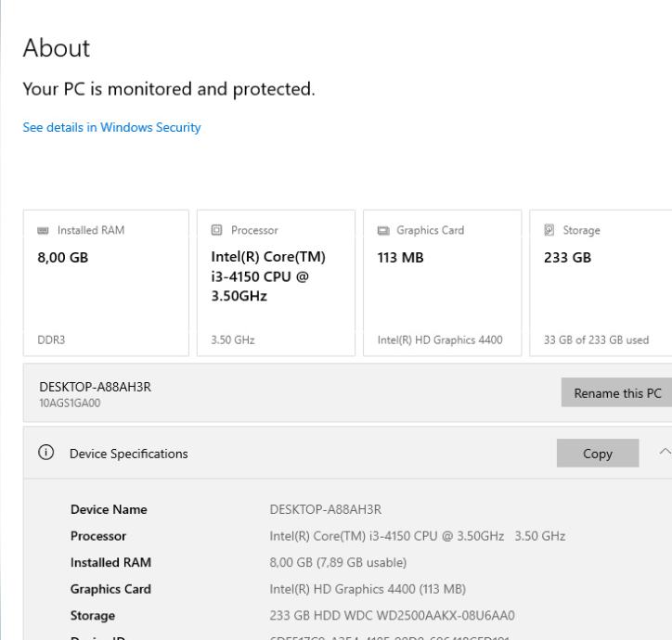Click the Storage WDC WD2500AAKX value
The height and width of the screenshot is (640, 672).
tap(391, 615)
